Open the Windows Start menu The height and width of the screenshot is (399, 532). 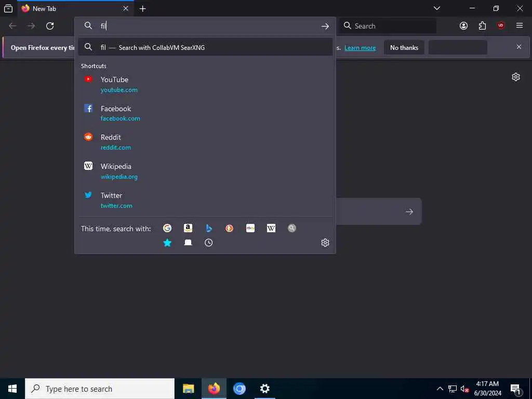pos(12,389)
